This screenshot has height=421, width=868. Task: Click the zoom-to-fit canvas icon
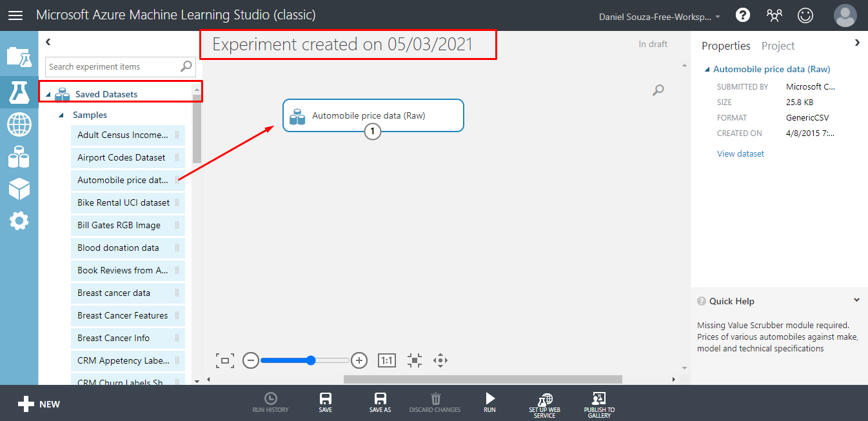(x=225, y=360)
